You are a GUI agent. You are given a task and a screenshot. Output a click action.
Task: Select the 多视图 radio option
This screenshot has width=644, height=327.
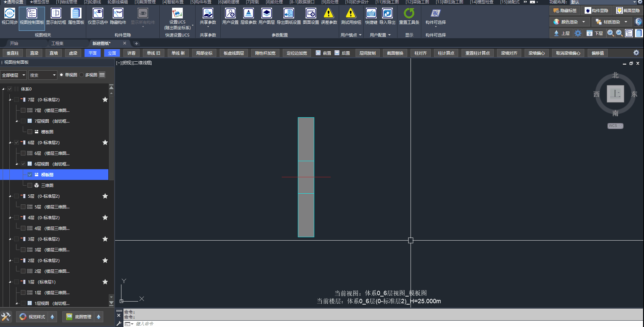pos(82,75)
